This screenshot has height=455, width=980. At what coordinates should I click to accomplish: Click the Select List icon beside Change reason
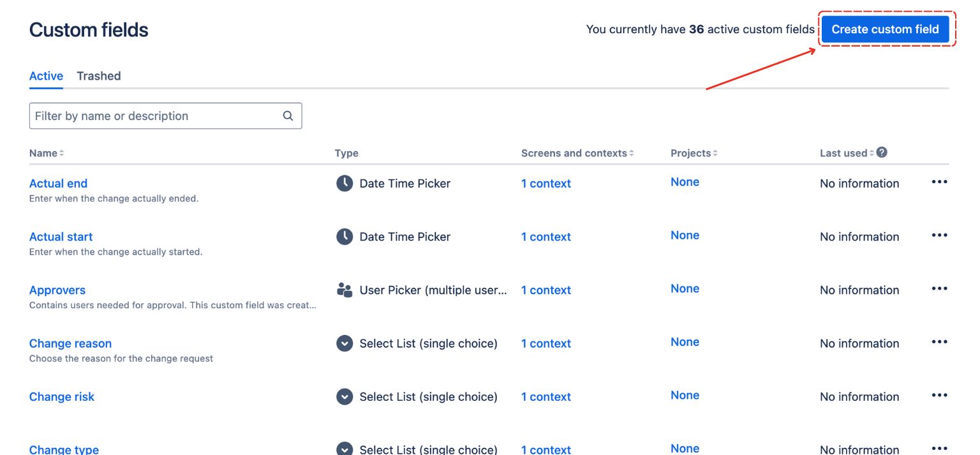(344, 343)
